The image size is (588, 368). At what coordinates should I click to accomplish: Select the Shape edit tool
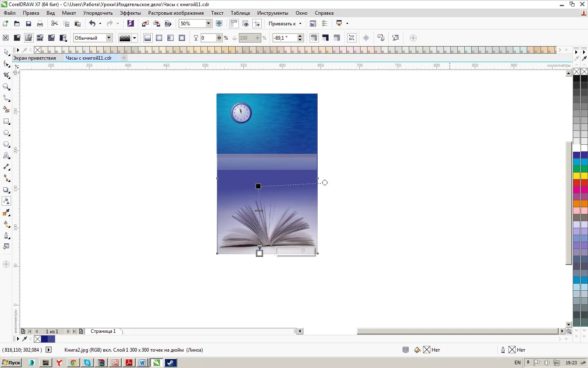click(x=6, y=64)
